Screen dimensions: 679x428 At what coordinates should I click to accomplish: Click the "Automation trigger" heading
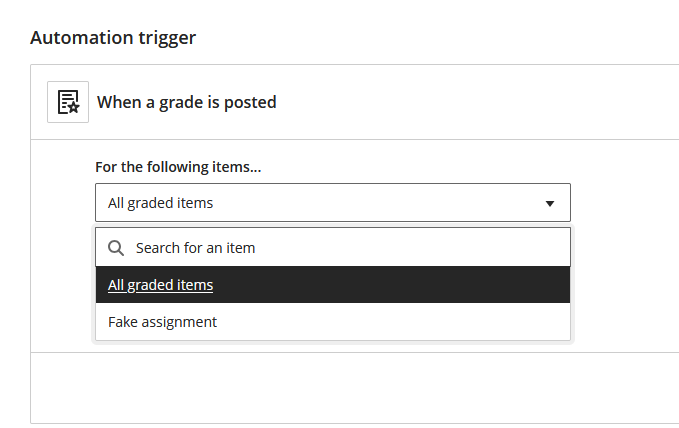pos(113,38)
